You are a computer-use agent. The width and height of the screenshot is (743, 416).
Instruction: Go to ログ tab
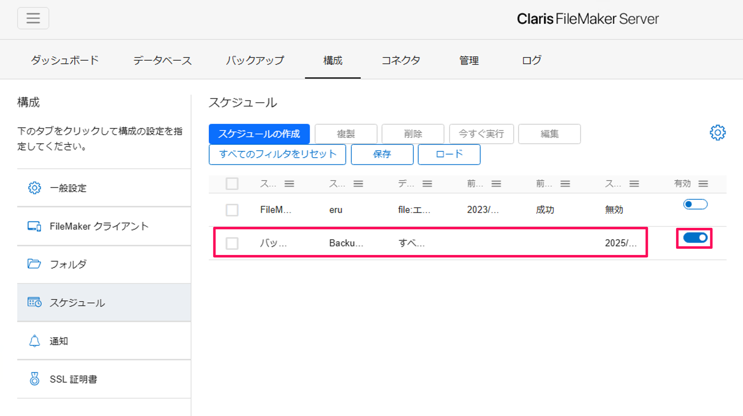[532, 60]
